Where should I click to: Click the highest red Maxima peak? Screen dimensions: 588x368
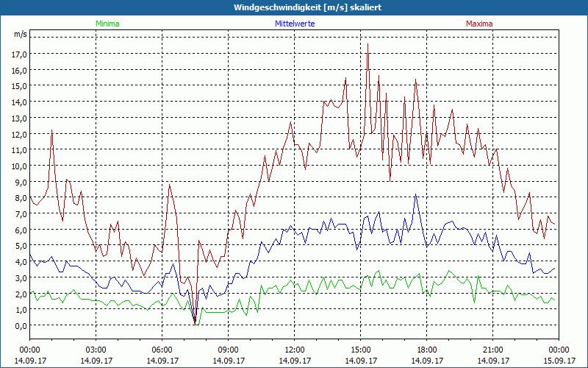point(367,44)
